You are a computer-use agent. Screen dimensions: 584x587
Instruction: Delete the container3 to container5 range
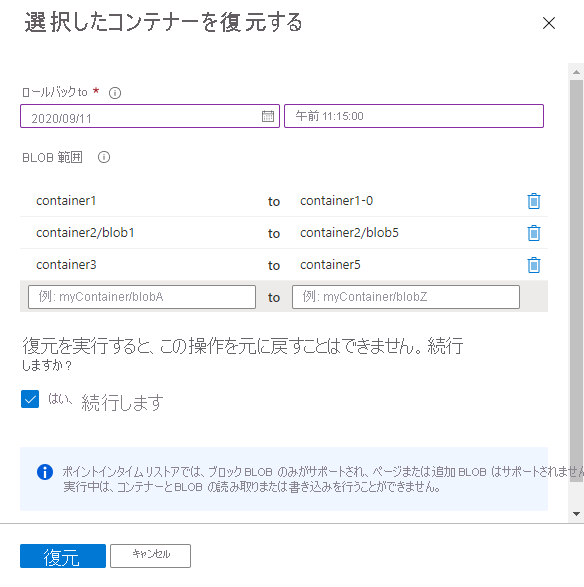coord(534,265)
